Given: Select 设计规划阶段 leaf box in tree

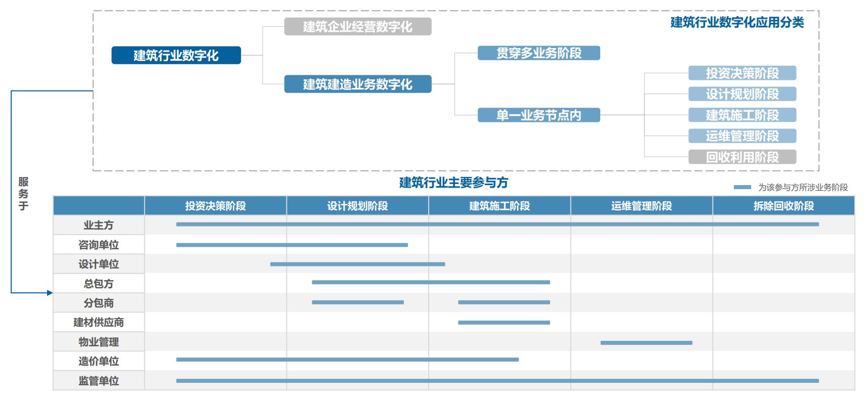Looking at the screenshot, I should pos(742,94).
